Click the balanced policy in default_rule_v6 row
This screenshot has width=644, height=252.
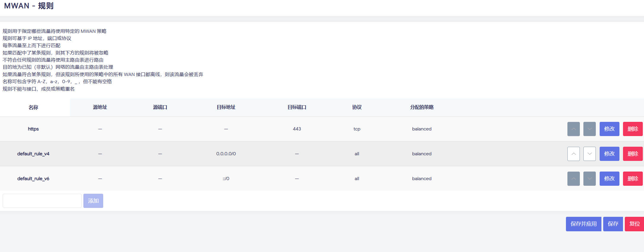422,179
